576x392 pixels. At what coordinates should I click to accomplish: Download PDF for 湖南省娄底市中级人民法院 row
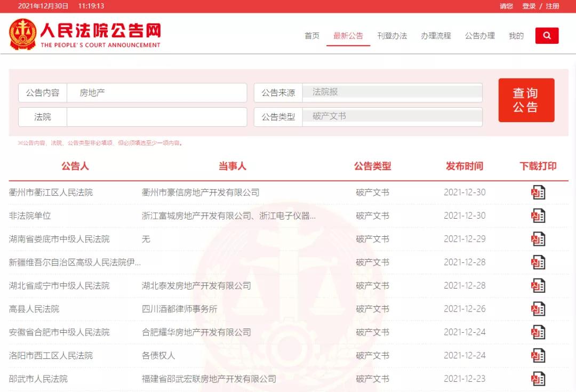click(x=538, y=239)
